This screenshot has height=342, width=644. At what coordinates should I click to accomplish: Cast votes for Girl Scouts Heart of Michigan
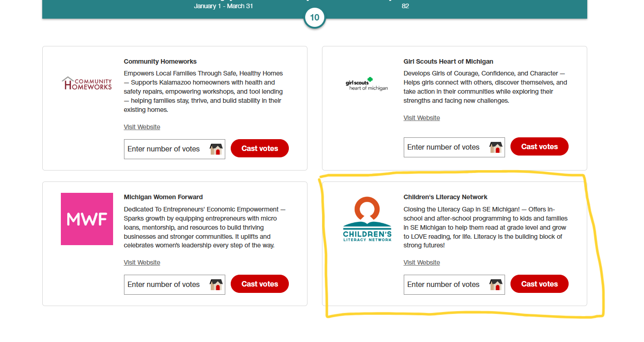[540, 146]
